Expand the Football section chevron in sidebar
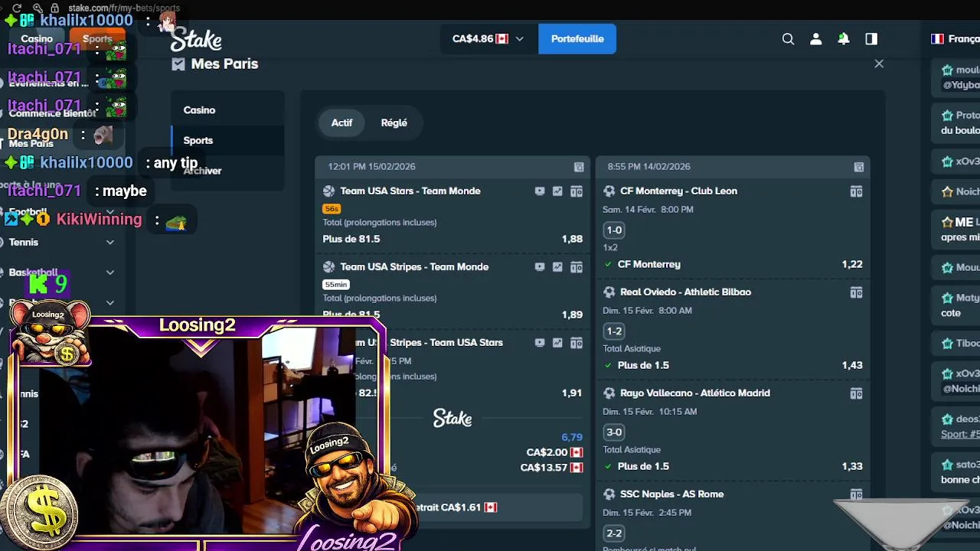 (x=110, y=212)
